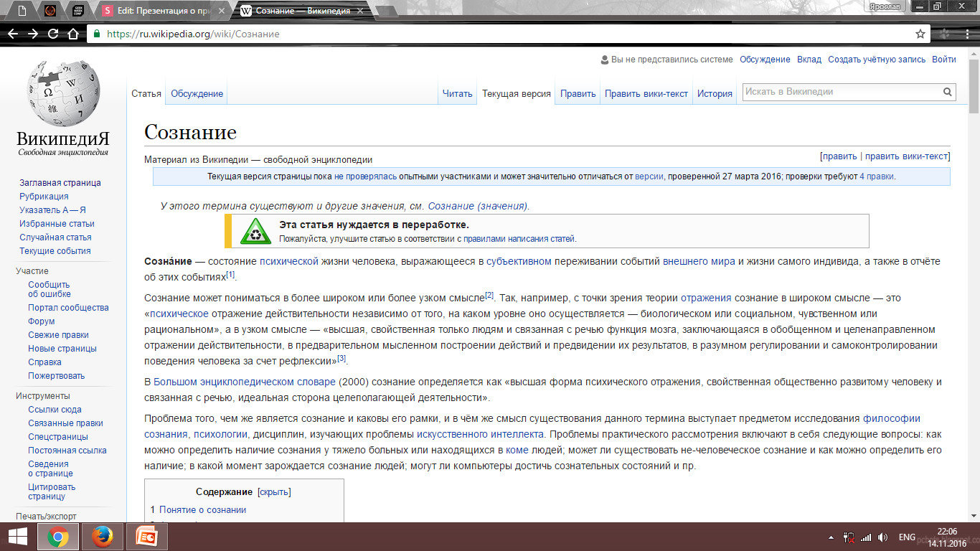Open the Обсуждение tab next to Статья
The image size is (980, 551).
[x=197, y=93]
